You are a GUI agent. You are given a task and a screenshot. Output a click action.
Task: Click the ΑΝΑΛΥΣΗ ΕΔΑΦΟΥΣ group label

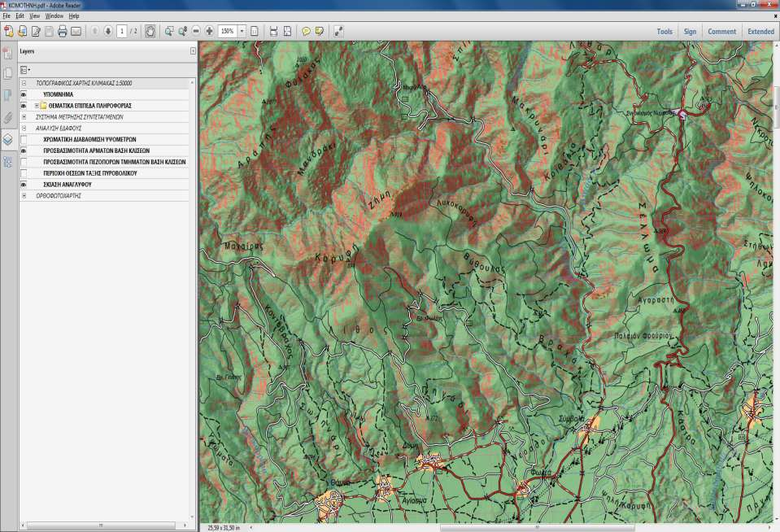pyautogui.click(x=59, y=128)
